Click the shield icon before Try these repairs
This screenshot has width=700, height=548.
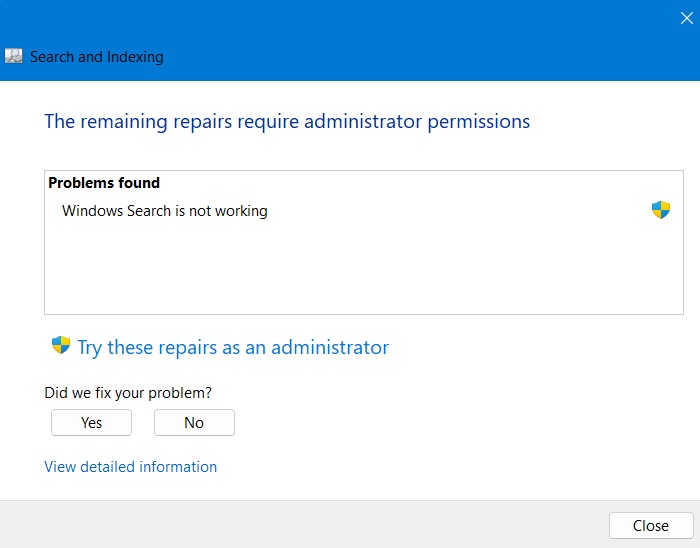pos(61,345)
